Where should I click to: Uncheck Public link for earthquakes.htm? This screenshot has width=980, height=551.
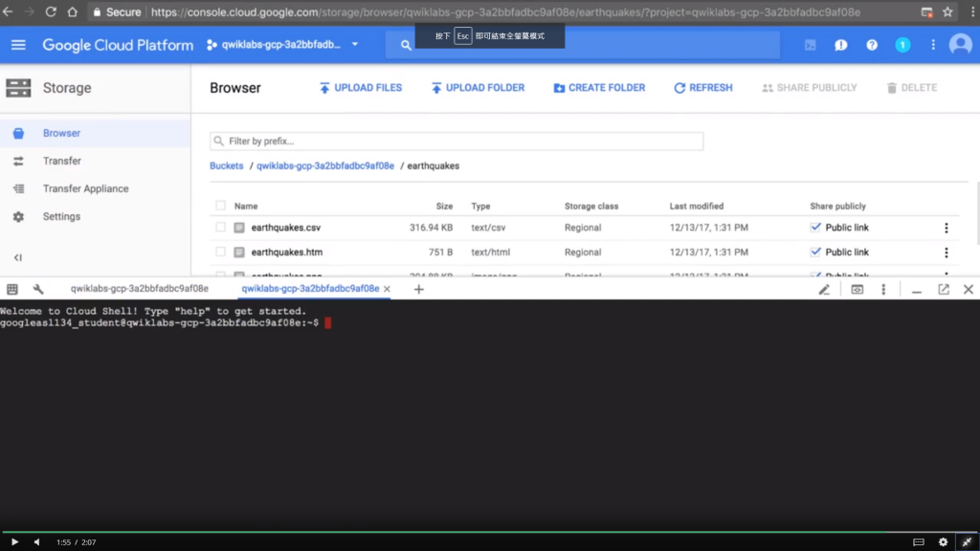coord(815,252)
